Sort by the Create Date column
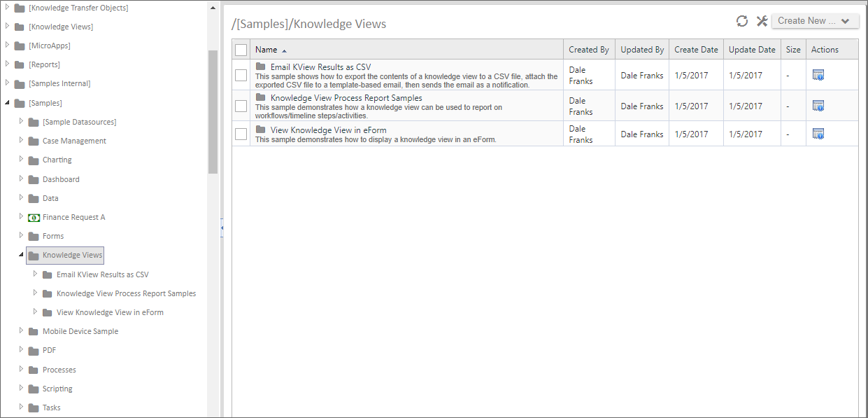Viewport: 868px width, 418px height. coord(696,50)
